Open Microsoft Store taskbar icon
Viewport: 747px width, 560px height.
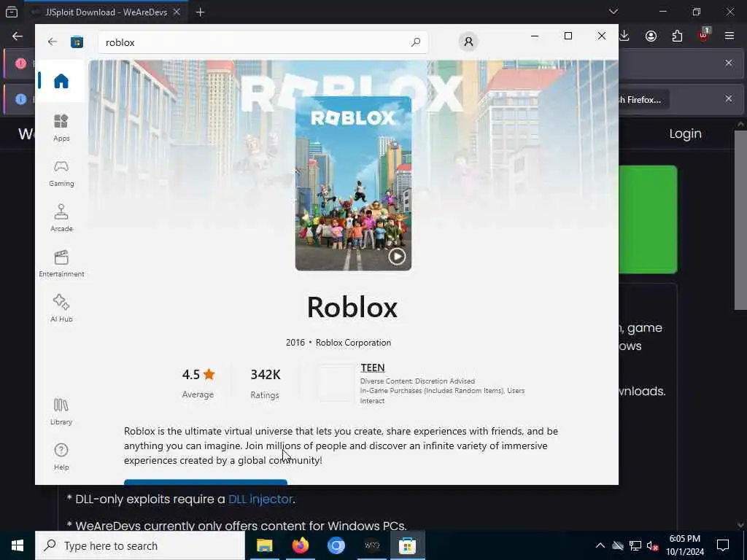pos(407,545)
